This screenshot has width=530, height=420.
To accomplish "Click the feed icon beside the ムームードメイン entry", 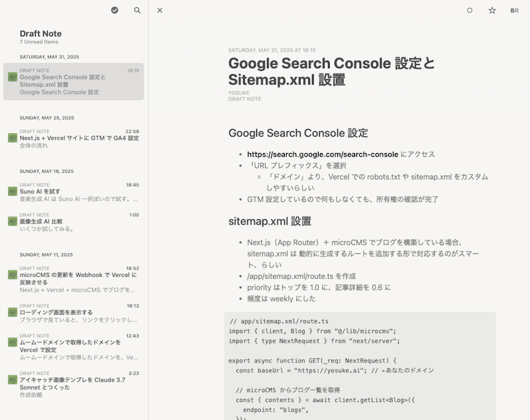I will point(13,342).
